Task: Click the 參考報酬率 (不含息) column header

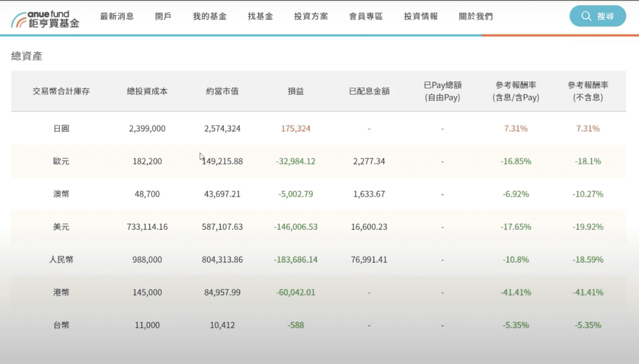Action: (588, 91)
